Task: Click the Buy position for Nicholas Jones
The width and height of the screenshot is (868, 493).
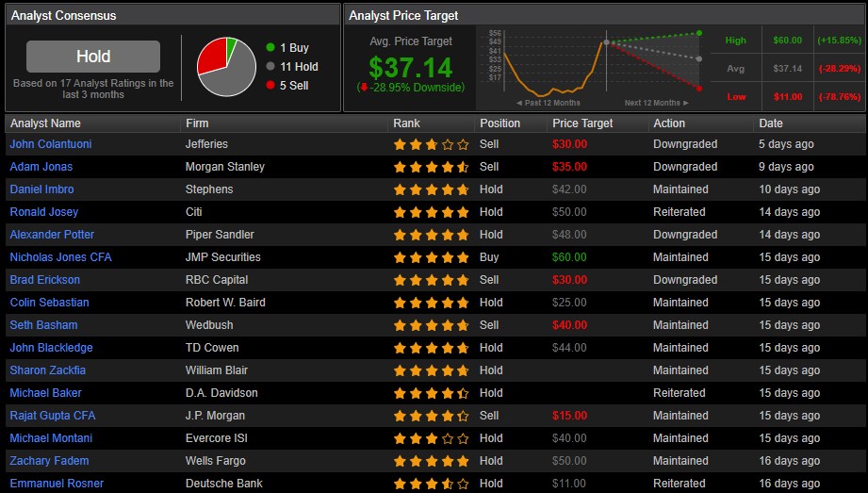Action: 489,257
